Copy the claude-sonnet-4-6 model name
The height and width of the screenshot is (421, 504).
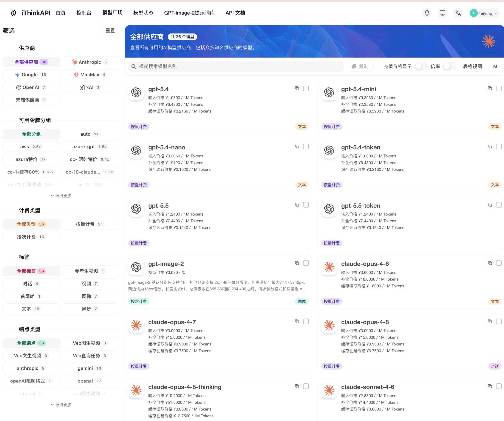490,386
